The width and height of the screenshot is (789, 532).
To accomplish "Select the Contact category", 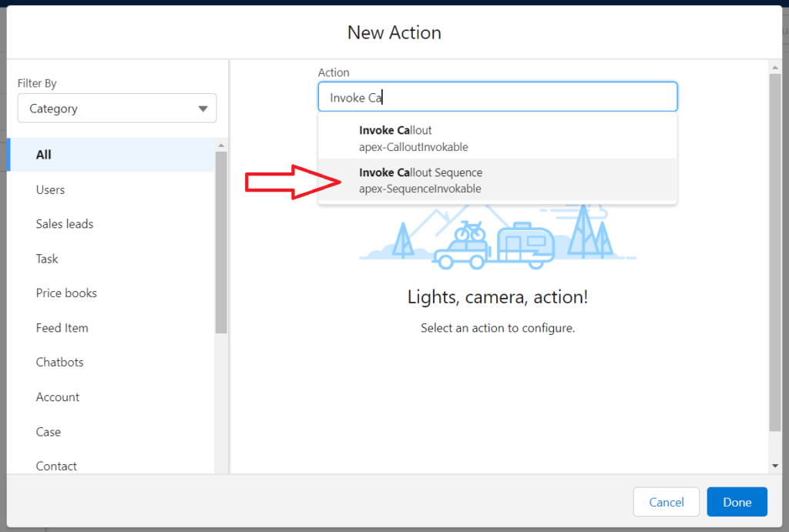I will click(x=56, y=466).
